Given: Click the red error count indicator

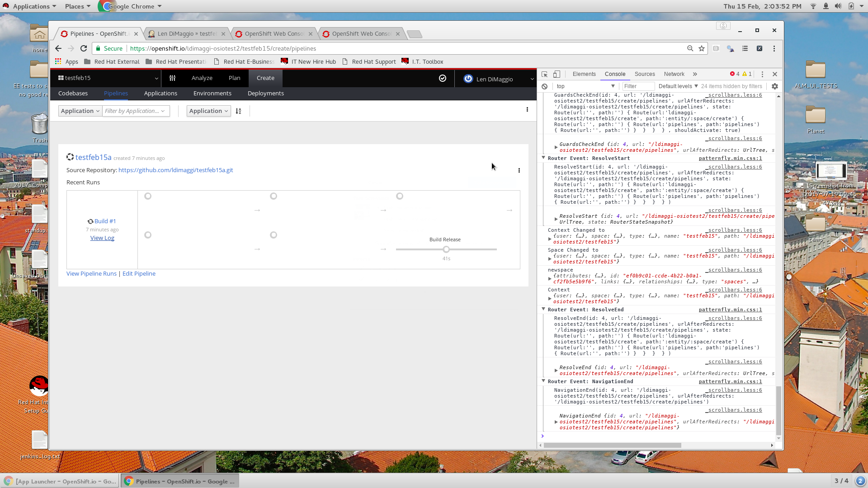Looking at the screenshot, I should (x=735, y=74).
